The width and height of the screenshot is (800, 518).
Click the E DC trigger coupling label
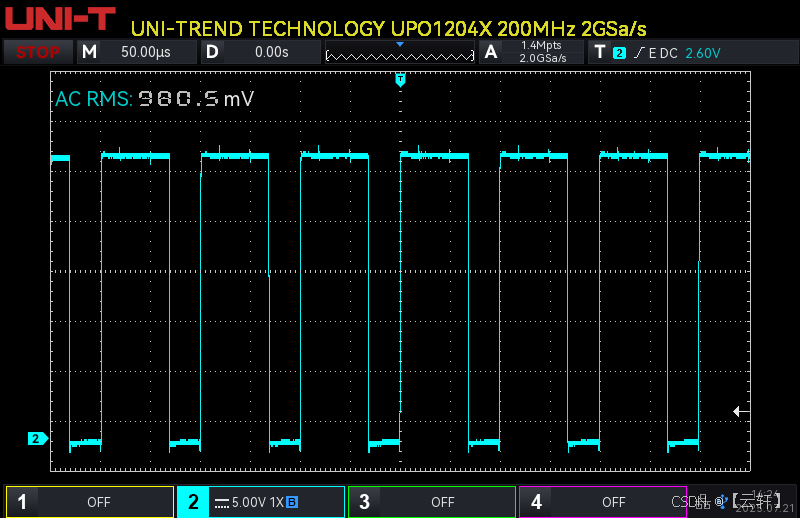663,53
